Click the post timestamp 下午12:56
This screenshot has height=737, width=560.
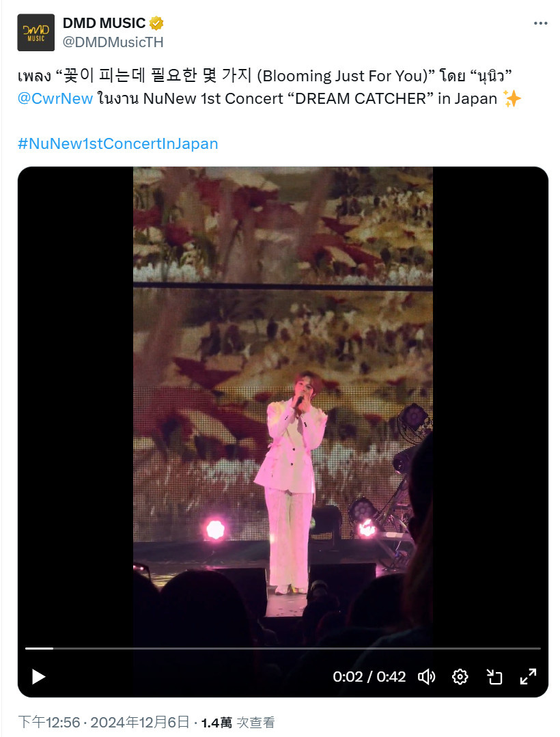[x=49, y=722]
